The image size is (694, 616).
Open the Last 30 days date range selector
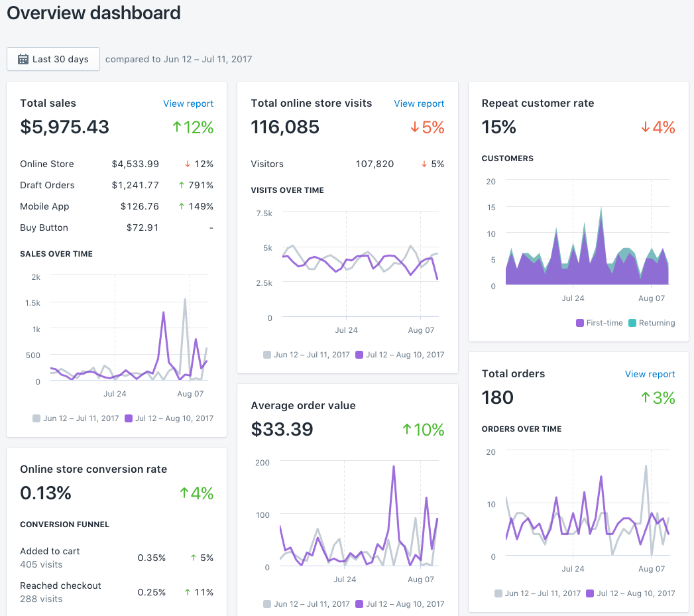(x=53, y=59)
